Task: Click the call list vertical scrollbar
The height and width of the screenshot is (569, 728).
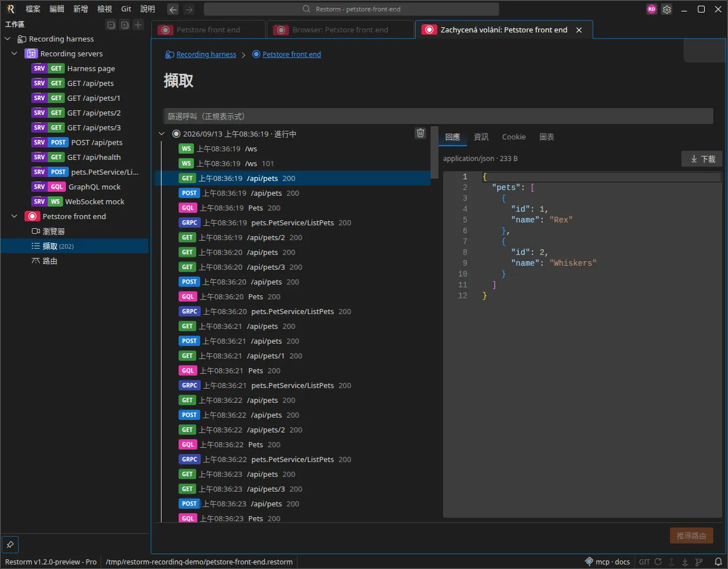Action: (x=435, y=152)
